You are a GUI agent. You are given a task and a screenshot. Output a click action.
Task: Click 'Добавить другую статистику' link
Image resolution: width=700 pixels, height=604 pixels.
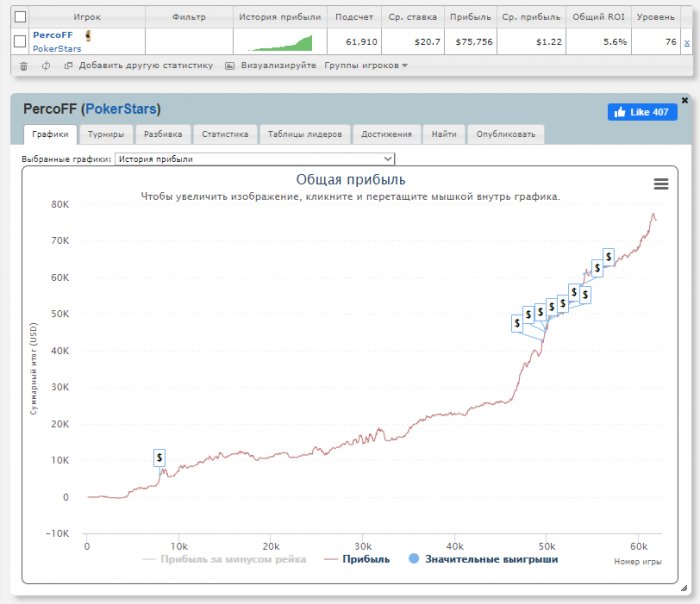click(x=145, y=66)
